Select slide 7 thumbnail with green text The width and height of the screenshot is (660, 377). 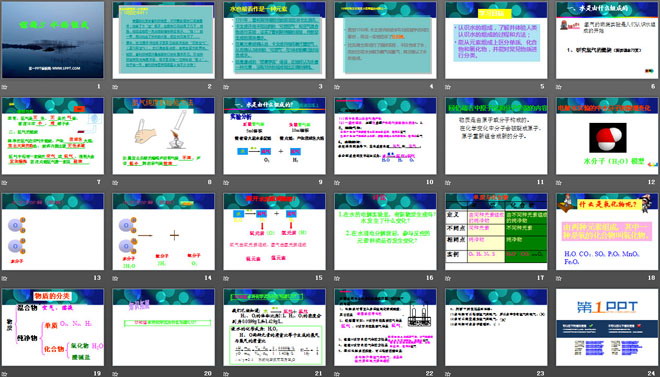point(53,136)
